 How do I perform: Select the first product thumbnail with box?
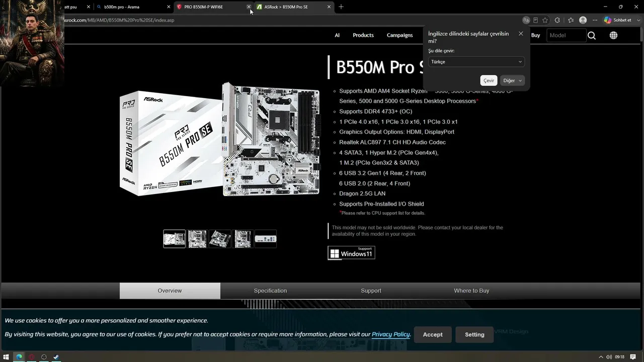[175, 239]
